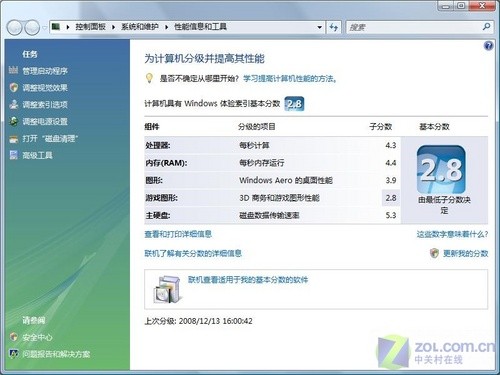Open 调整视觉效果 task link
Viewport: 500px width, 375px height.
pos(45,88)
